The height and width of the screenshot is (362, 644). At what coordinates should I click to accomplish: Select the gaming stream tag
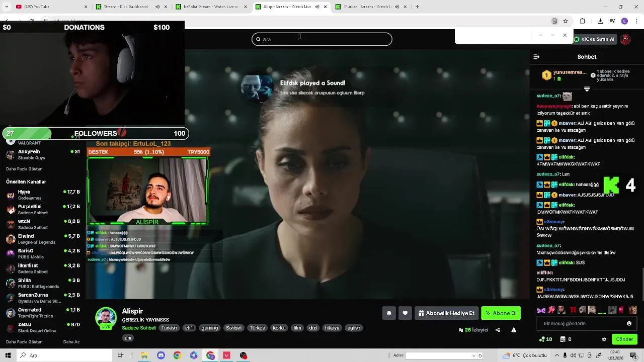(210, 328)
